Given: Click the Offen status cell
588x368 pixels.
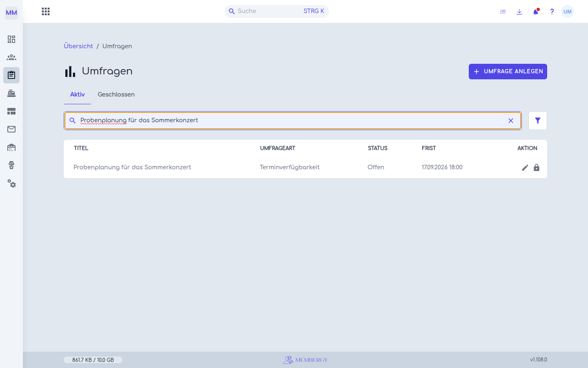Looking at the screenshot, I should coord(376,167).
